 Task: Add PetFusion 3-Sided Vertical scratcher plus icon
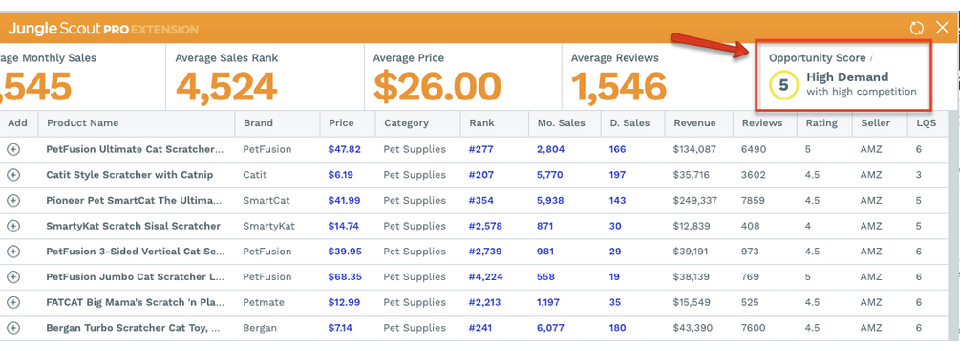click(x=13, y=252)
